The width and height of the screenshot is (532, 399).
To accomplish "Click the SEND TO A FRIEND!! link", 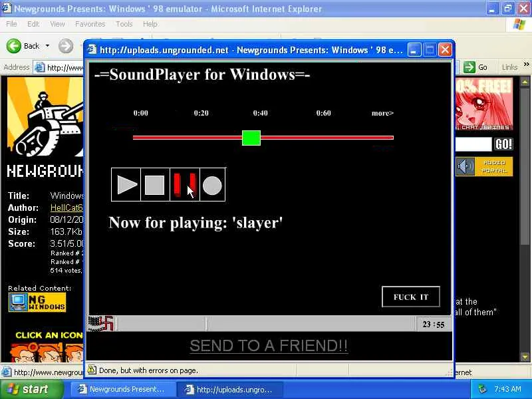I will (269, 346).
